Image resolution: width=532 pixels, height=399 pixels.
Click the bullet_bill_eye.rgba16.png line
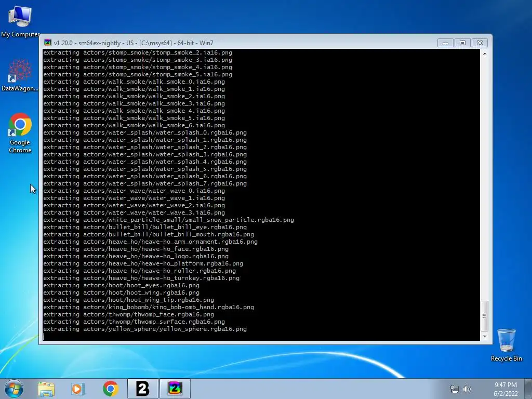click(x=145, y=228)
